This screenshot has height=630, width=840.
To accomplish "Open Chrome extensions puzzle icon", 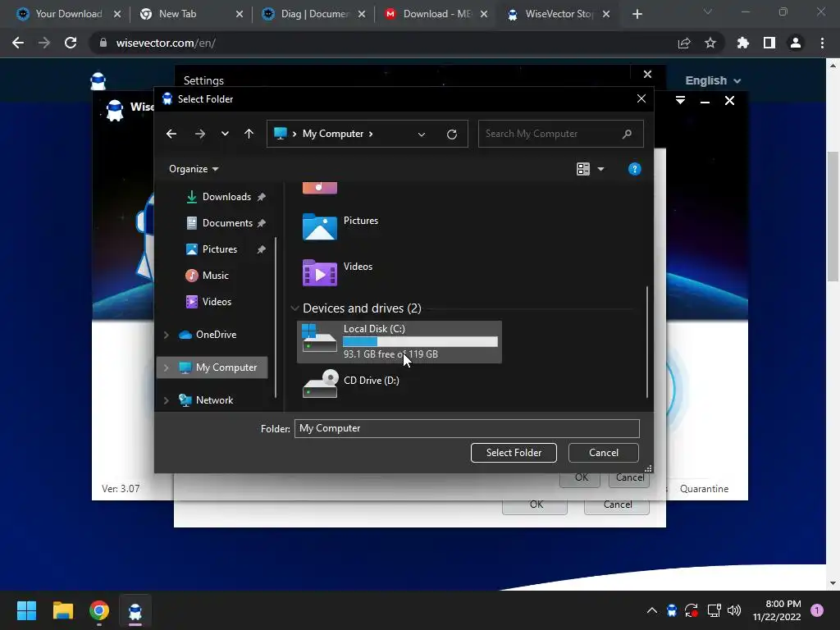I will click(x=742, y=43).
